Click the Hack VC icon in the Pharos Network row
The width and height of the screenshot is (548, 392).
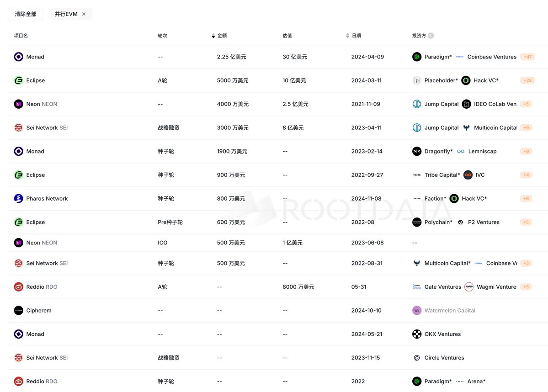point(454,198)
